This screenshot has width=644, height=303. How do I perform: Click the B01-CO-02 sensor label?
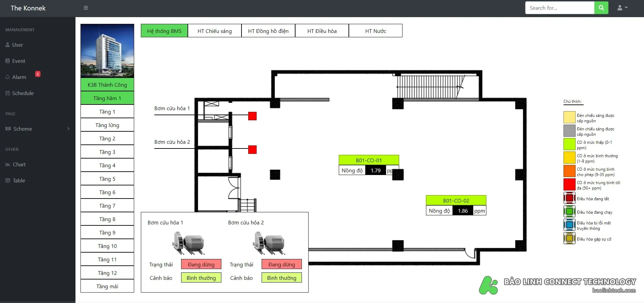click(456, 200)
